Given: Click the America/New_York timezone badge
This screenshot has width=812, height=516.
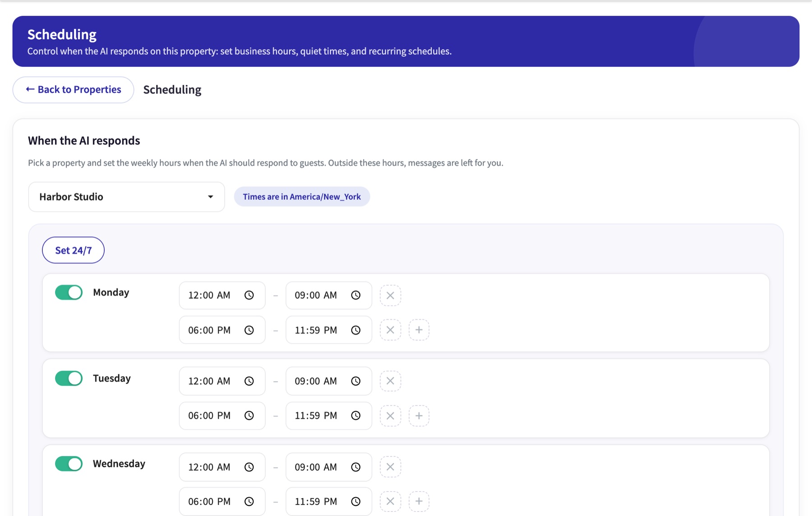Looking at the screenshot, I should tap(302, 197).
